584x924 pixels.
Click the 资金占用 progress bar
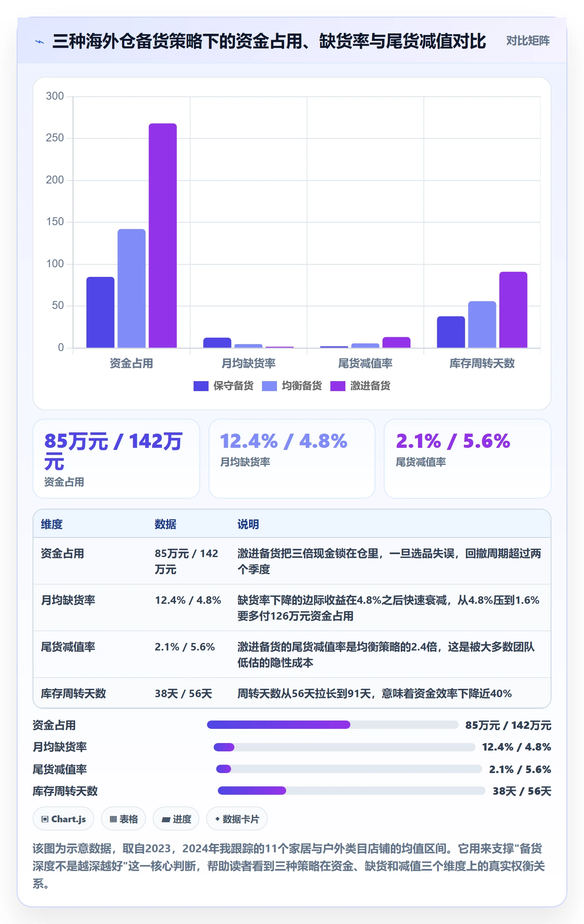[332, 725]
